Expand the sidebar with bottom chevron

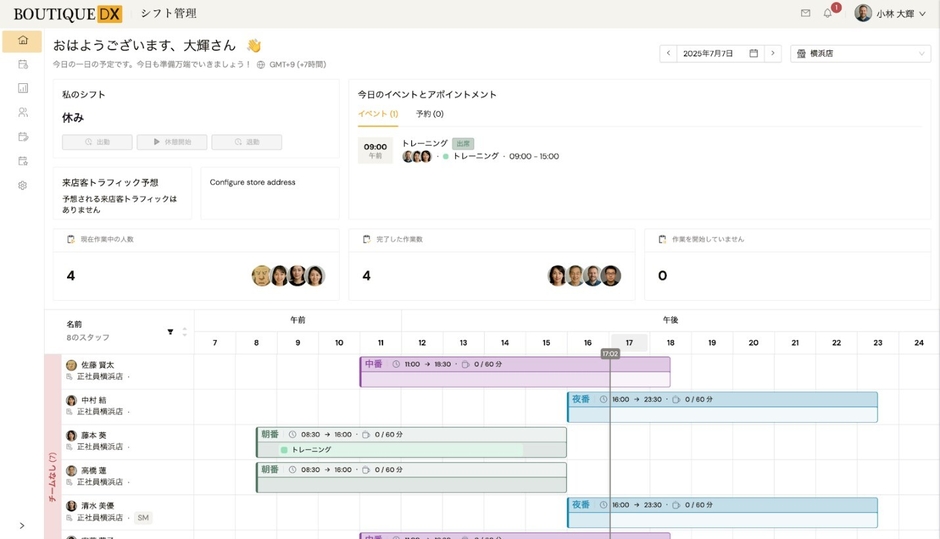[x=22, y=525]
